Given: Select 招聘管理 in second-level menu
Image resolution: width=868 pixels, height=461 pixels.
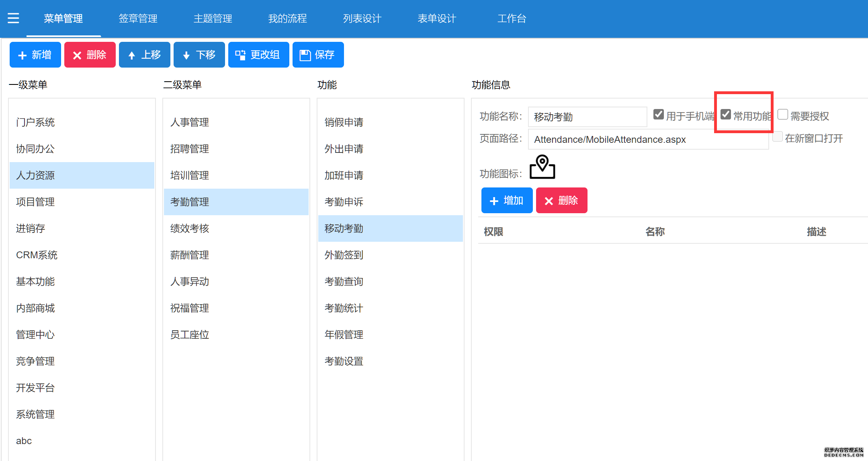Looking at the screenshot, I should [236, 149].
